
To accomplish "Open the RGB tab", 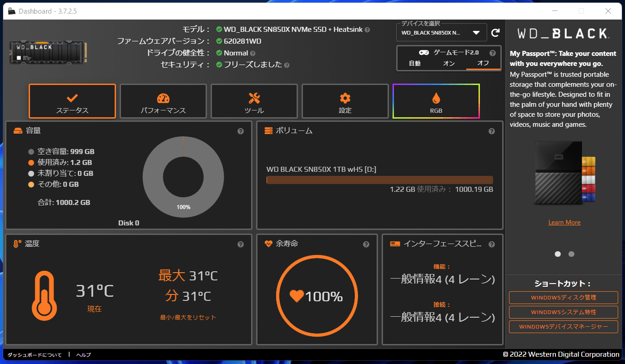I will [x=436, y=101].
